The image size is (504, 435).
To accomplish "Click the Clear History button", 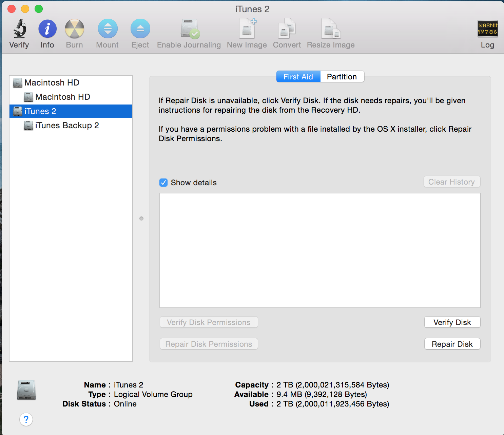I will tap(452, 182).
